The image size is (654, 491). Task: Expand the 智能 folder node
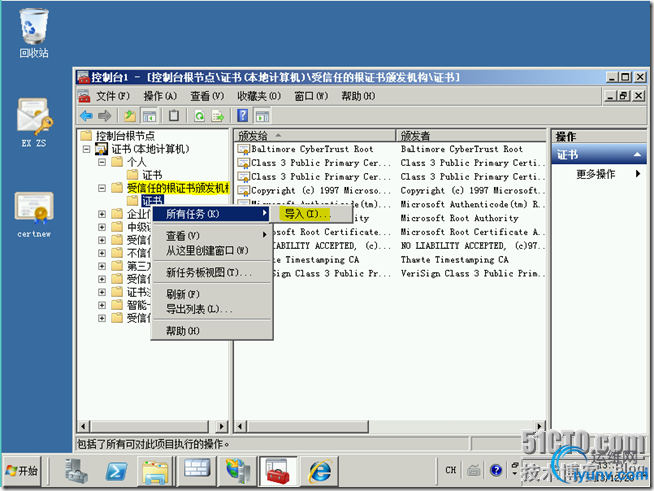102,305
